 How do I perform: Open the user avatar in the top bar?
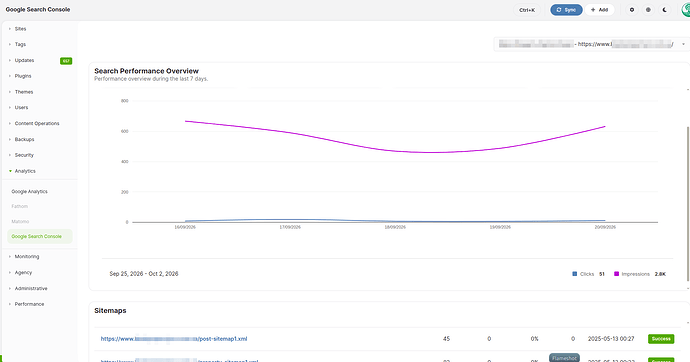[686, 10]
